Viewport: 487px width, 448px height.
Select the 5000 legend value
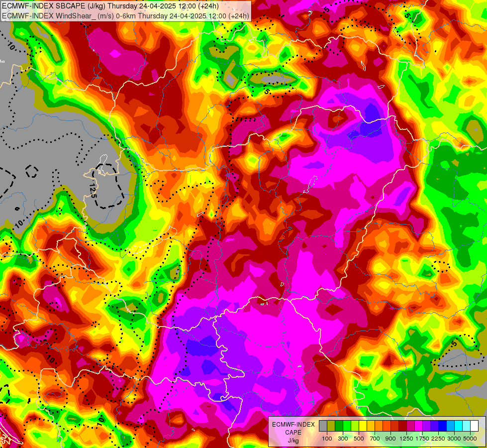point(470,439)
